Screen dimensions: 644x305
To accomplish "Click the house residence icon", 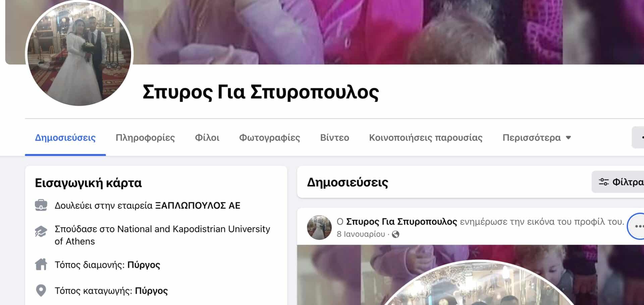I will tap(41, 264).
